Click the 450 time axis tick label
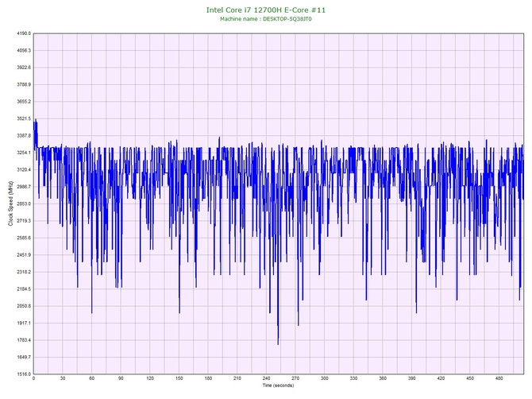This screenshot has width=532, height=399. pyautogui.click(x=470, y=378)
